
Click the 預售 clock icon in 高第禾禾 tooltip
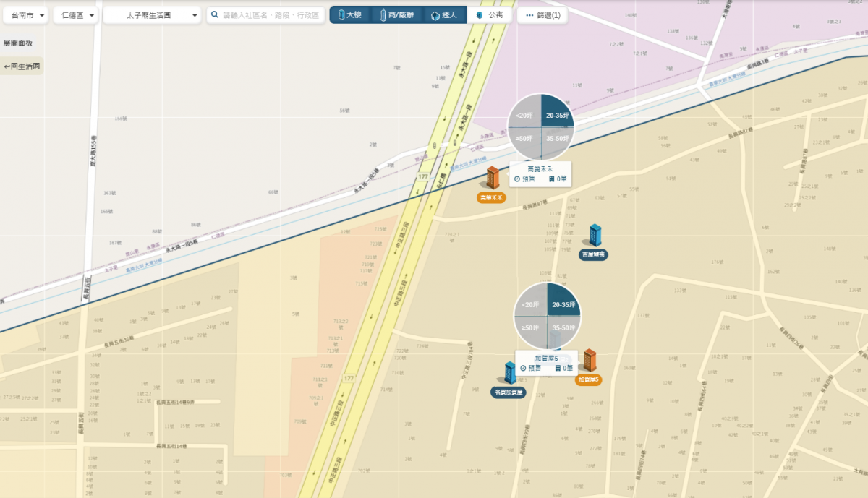click(x=517, y=179)
